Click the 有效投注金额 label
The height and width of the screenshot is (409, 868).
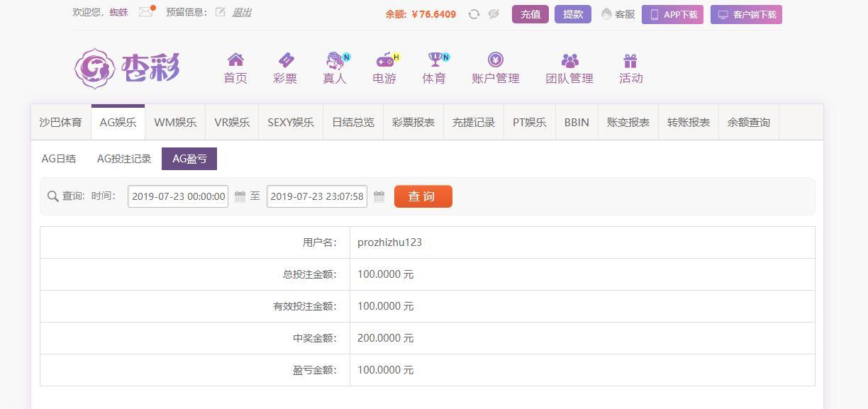coord(305,306)
